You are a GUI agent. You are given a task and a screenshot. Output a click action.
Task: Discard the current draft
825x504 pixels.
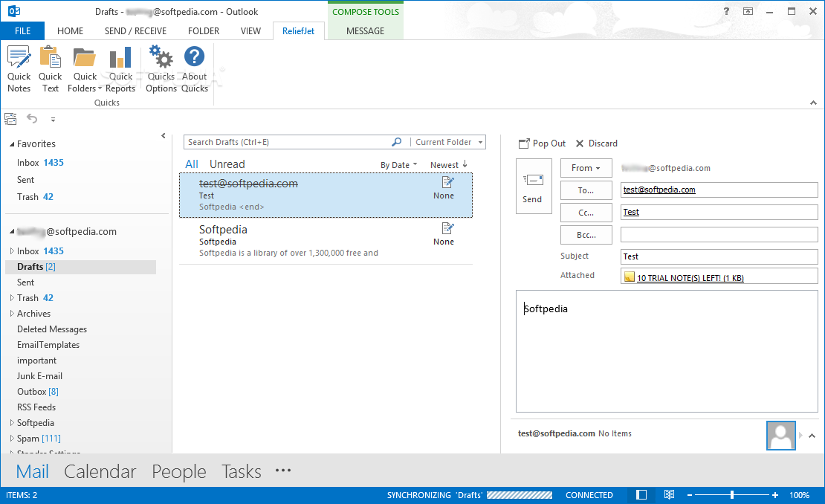click(596, 143)
